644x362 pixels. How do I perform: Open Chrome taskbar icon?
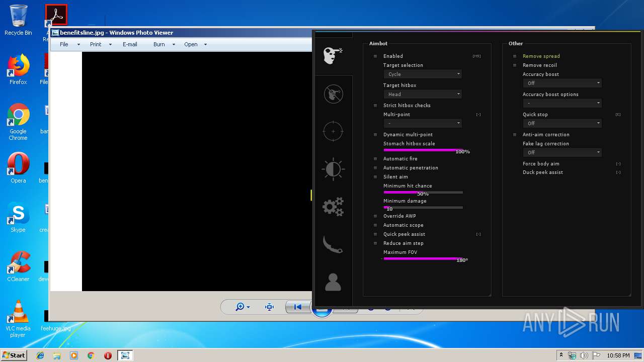tap(91, 355)
